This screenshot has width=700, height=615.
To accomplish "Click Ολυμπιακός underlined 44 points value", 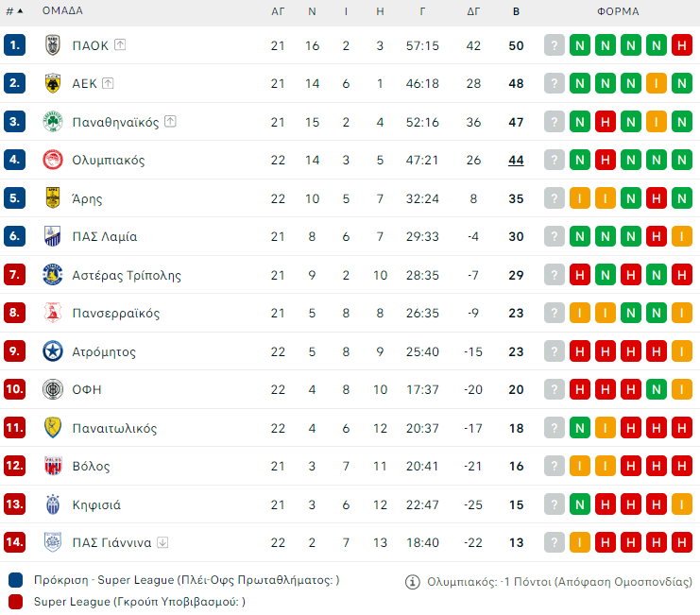I will tap(516, 160).
